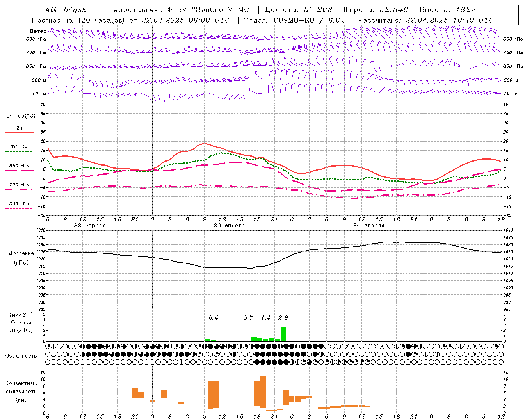Image resolution: width=525 pixels, height=420 pixels.
Task: Click the 2.9 precipitation value label
Action: click(283, 317)
